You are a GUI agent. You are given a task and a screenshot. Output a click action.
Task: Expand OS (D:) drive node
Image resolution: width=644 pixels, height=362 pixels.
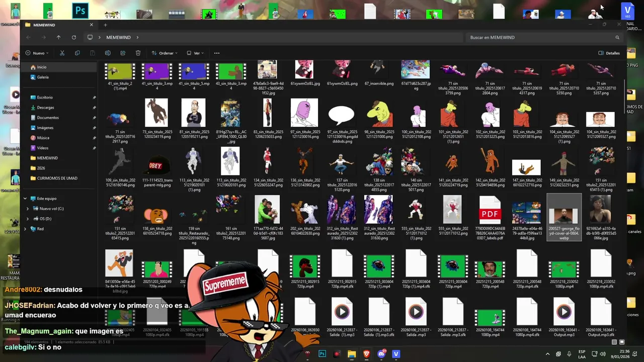tap(28, 219)
